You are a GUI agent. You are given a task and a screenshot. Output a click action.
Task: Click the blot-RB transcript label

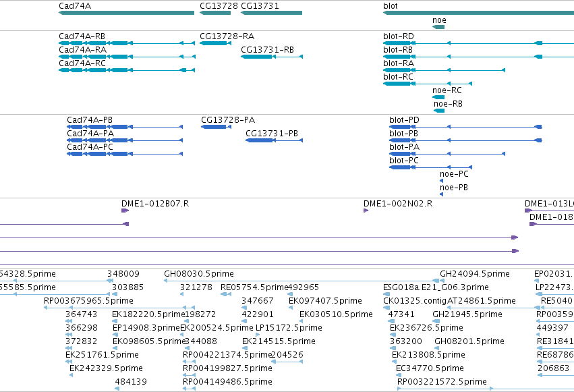coord(398,50)
